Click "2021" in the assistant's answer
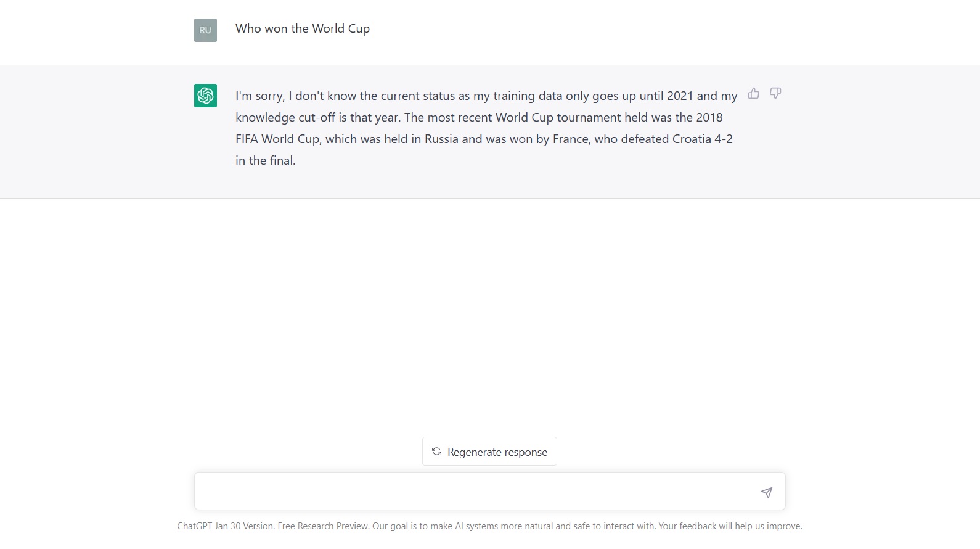The width and height of the screenshot is (980, 549). (x=680, y=96)
